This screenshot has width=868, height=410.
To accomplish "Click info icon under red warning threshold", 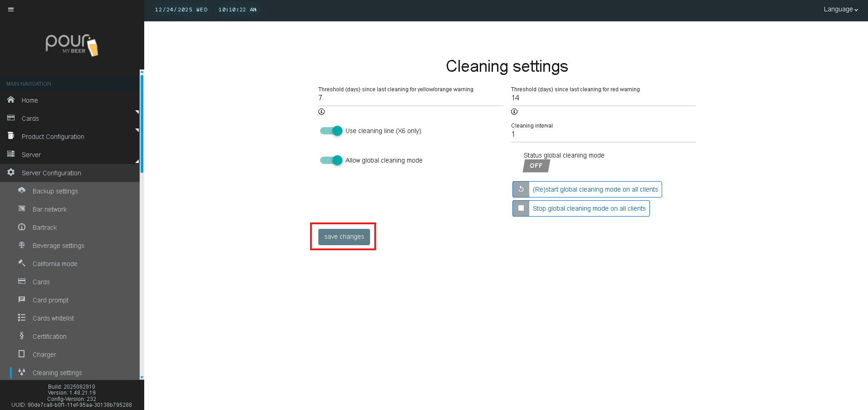I will (514, 112).
